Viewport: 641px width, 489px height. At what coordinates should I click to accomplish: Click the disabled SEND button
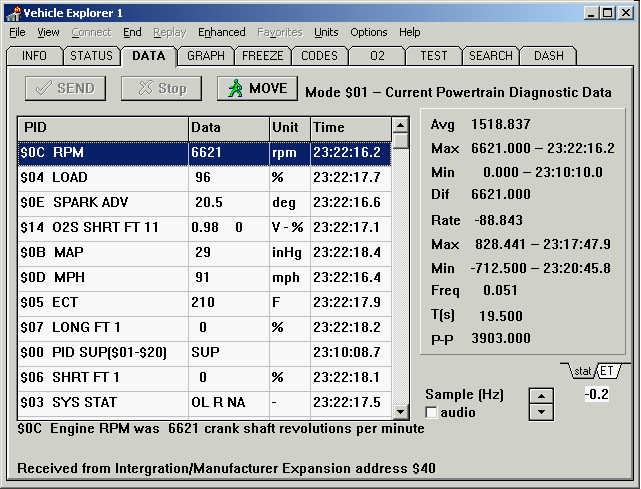[65, 88]
